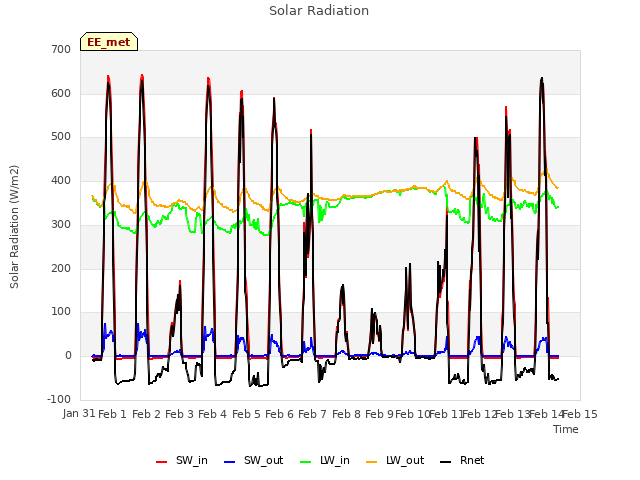Image resolution: width=640 pixels, height=480 pixels.
Task: Click the EE_met annotation label
Action: pos(109,42)
